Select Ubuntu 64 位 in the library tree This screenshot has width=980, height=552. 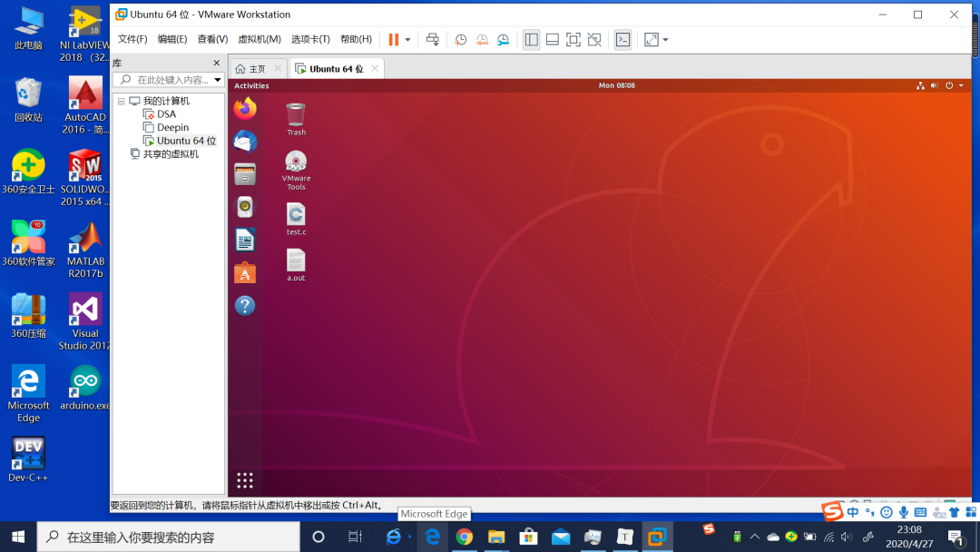[x=186, y=141]
